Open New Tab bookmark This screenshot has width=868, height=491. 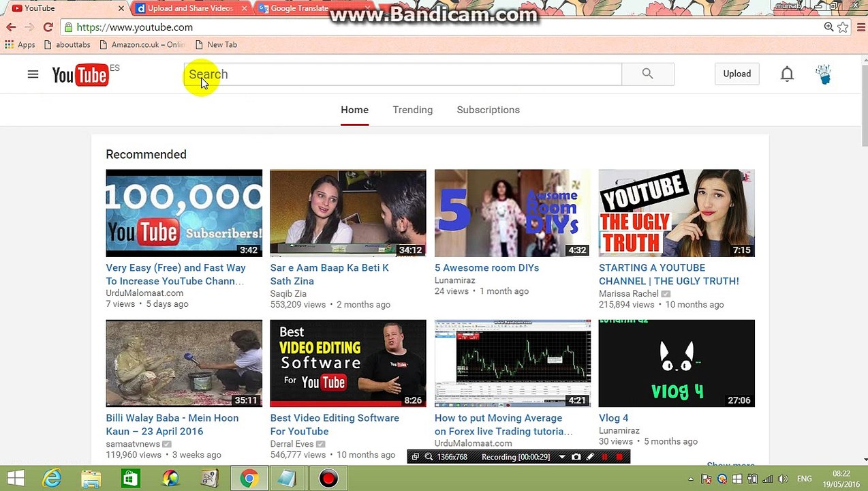point(216,44)
